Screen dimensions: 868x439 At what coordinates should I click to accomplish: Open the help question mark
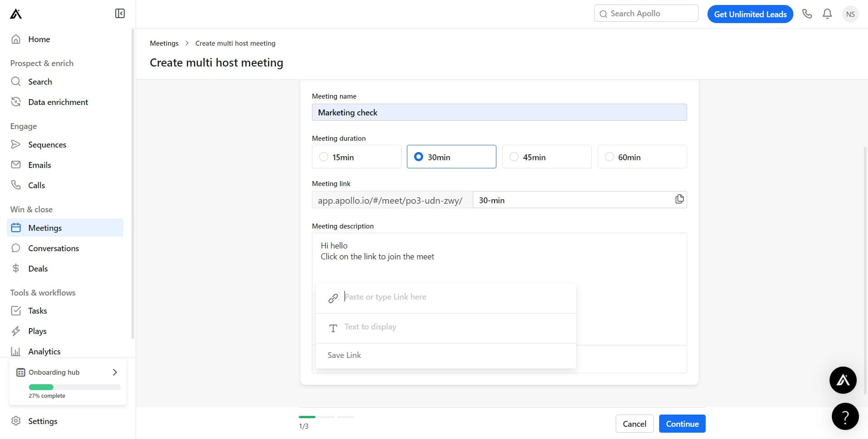pos(845,416)
